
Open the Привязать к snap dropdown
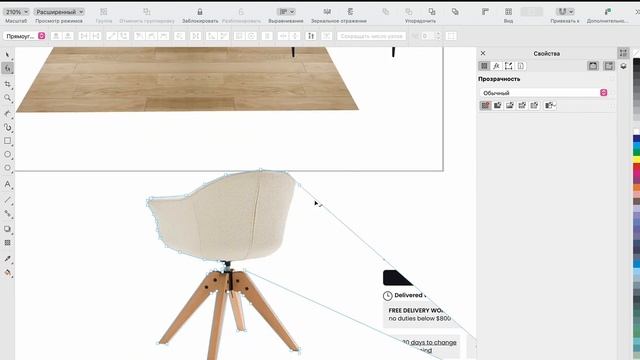565,12
